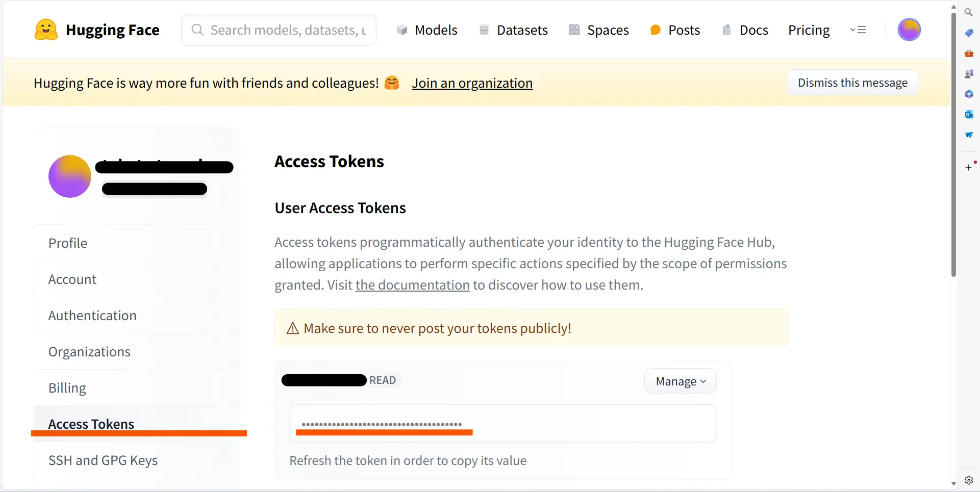980x492 pixels.
Task: Open the Games chess icon in sidebar
Action: (x=969, y=74)
